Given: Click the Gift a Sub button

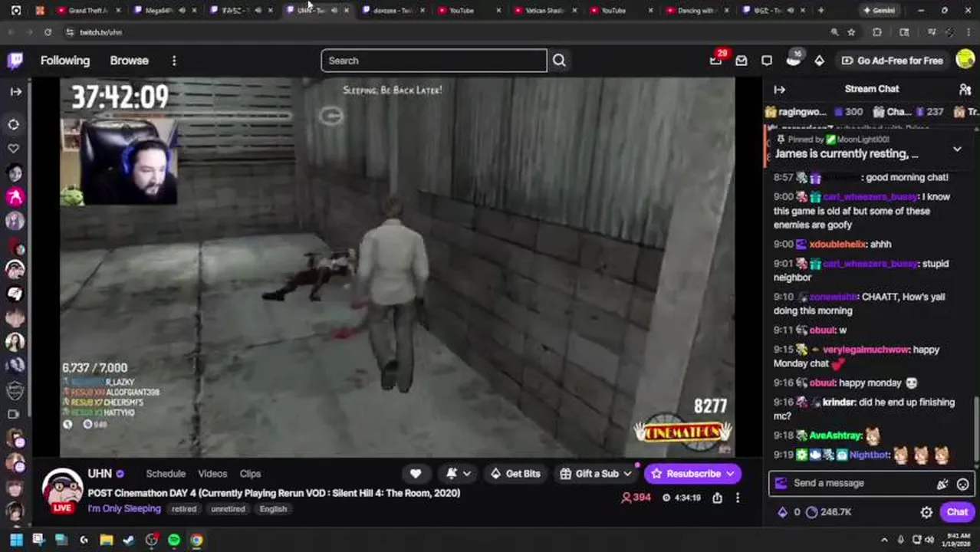Looking at the screenshot, I should (x=596, y=474).
